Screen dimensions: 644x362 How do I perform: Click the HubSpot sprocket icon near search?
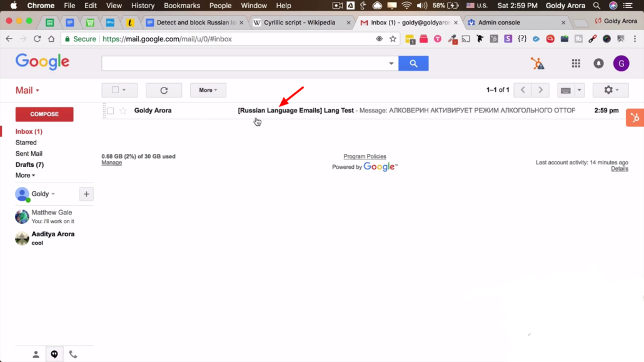click(537, 63)
